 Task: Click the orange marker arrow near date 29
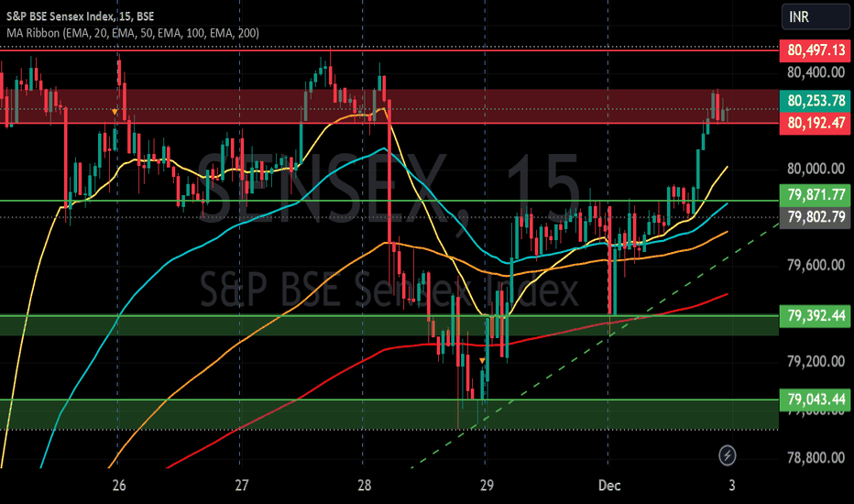point(482,361)
